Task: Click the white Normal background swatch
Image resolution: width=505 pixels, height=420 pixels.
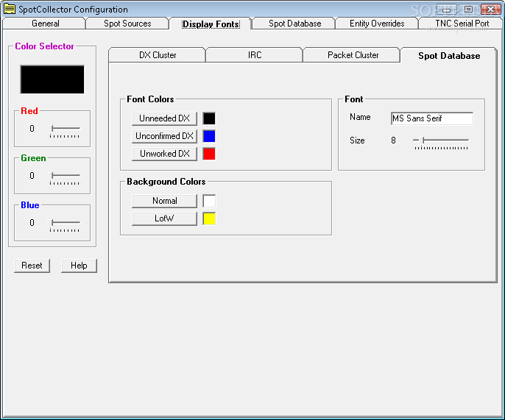Action: (209, 201)
